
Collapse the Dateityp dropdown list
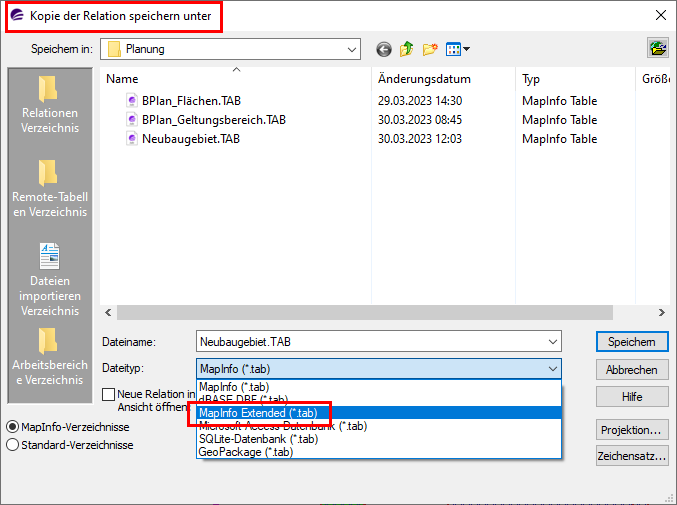553,369
